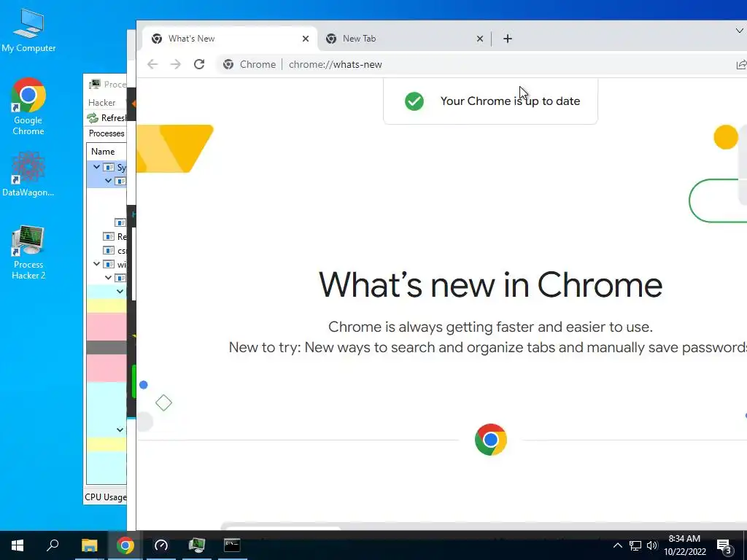
Task: Click the speedometer app in taskbar
Action: click(x=161, y=545)
